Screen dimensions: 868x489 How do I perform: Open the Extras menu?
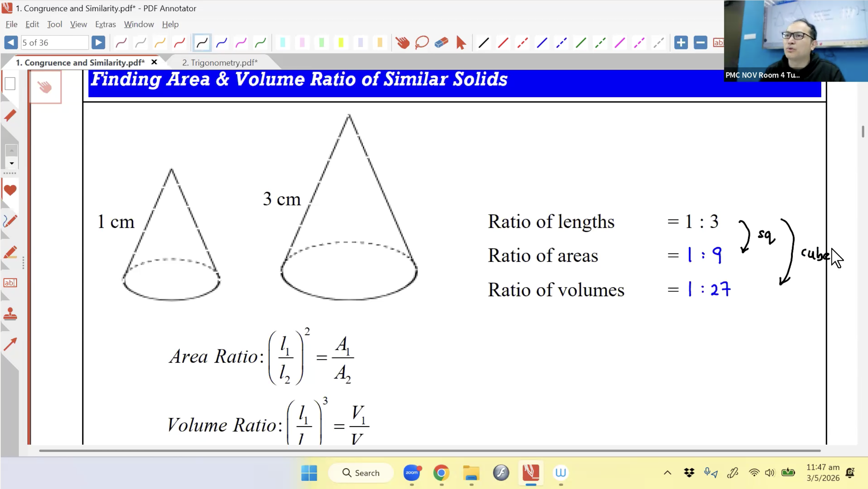click(x=105, y=24)
